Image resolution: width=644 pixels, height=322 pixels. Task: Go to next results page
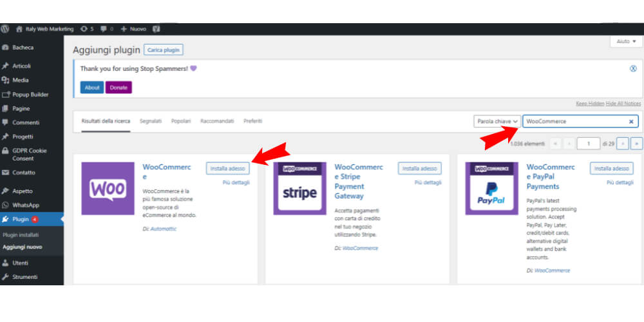623,144
